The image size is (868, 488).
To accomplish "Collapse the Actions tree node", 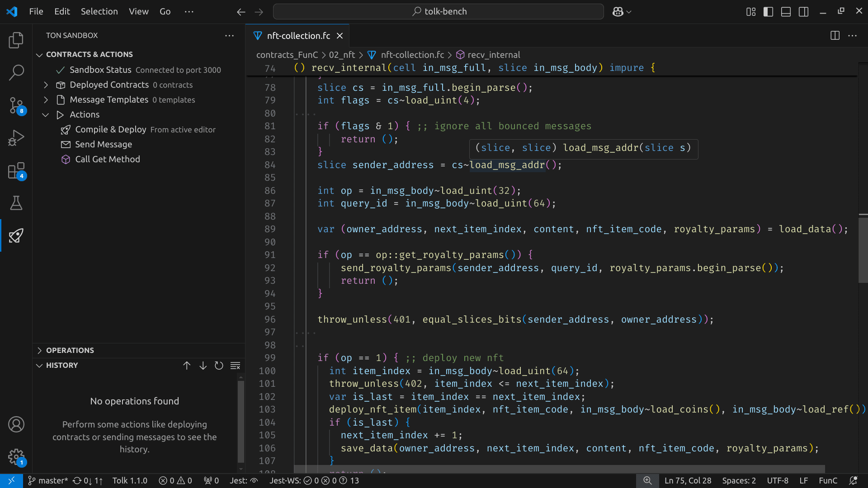I will point(46,115).
